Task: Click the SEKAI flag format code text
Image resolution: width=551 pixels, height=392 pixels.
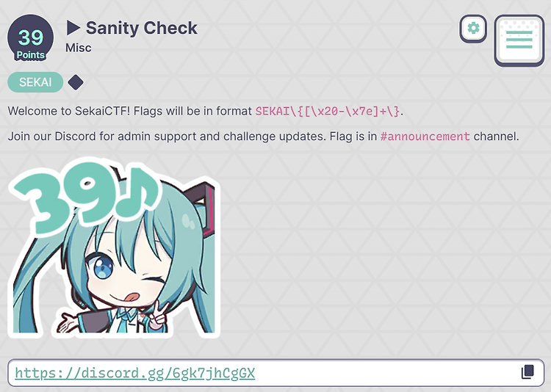Action: click(328, 112)
